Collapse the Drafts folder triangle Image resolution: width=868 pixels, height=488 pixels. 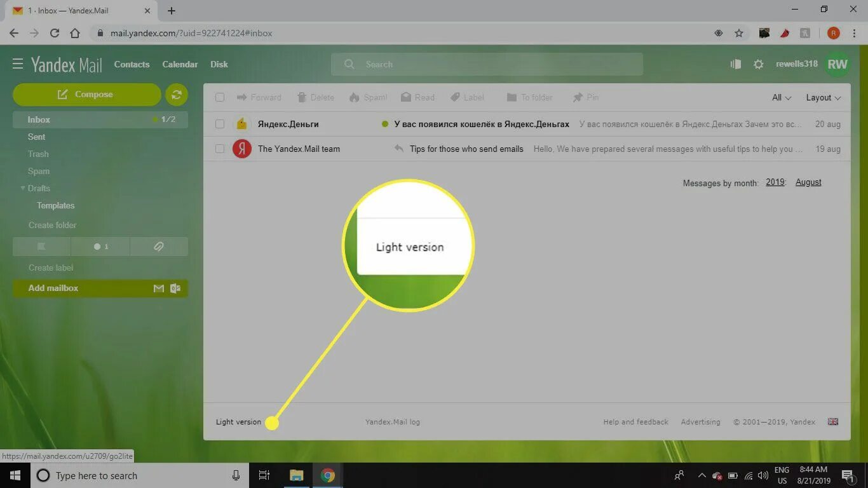pos(23,188)
